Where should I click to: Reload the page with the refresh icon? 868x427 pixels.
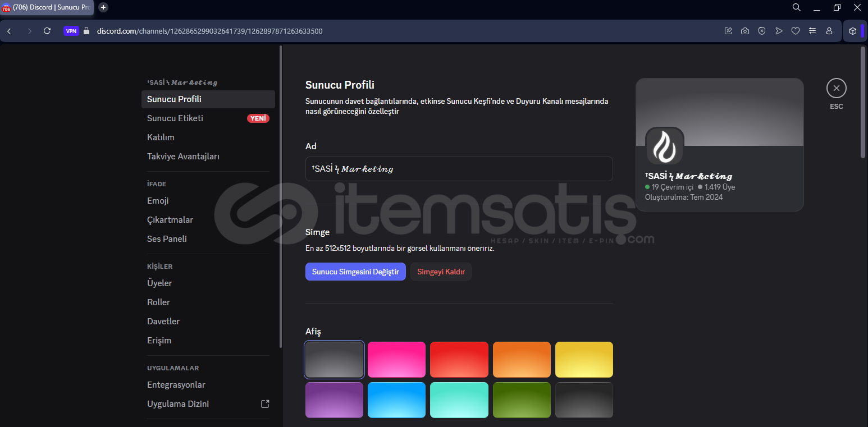[x=47, y=31]
